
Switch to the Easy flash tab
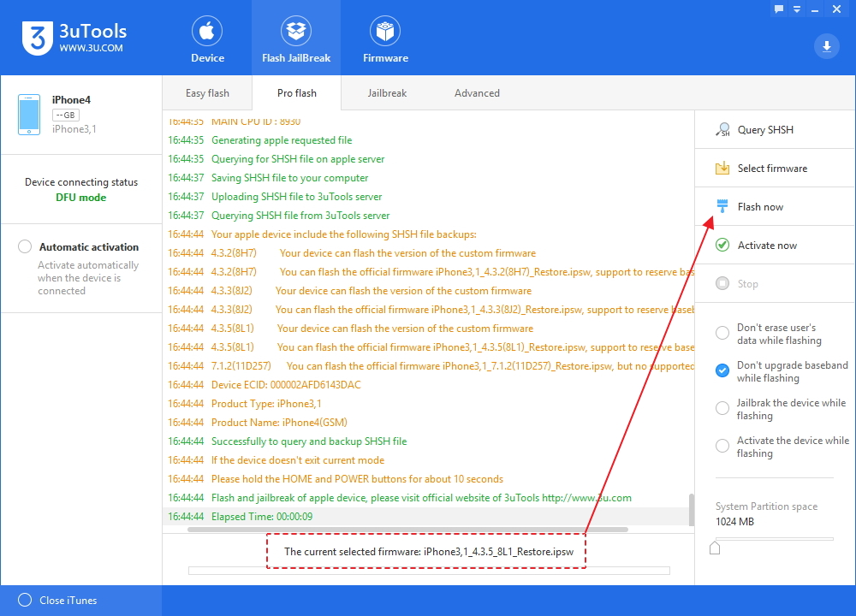pyautogui.click(x=207, y=92)
